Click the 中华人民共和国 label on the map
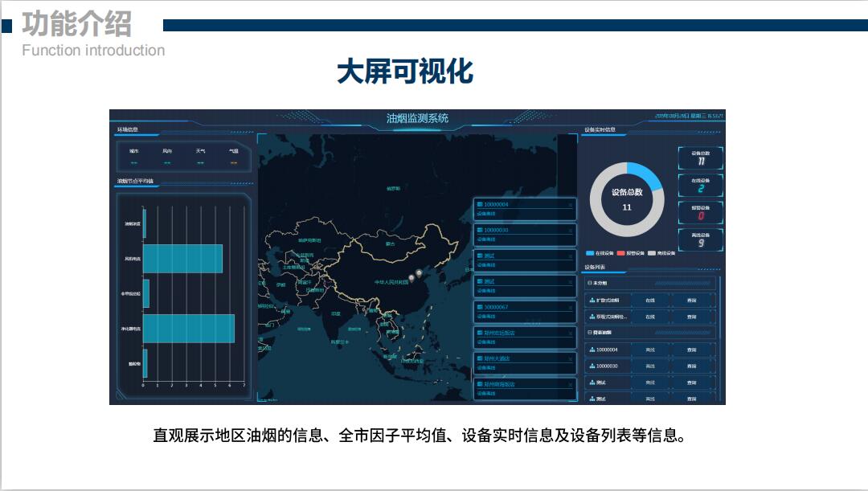 pyautogui.click(x=391, y=282)
